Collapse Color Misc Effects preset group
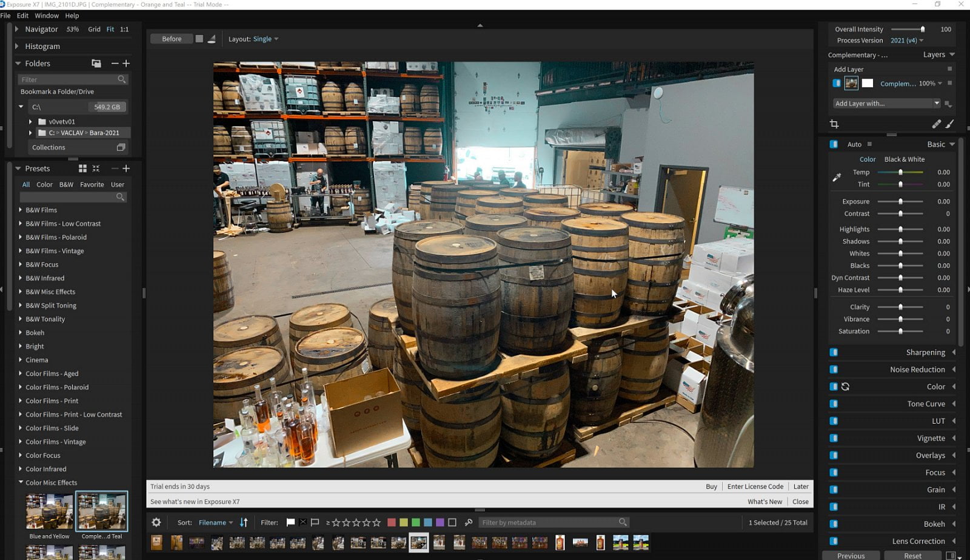 click(21, 482)
